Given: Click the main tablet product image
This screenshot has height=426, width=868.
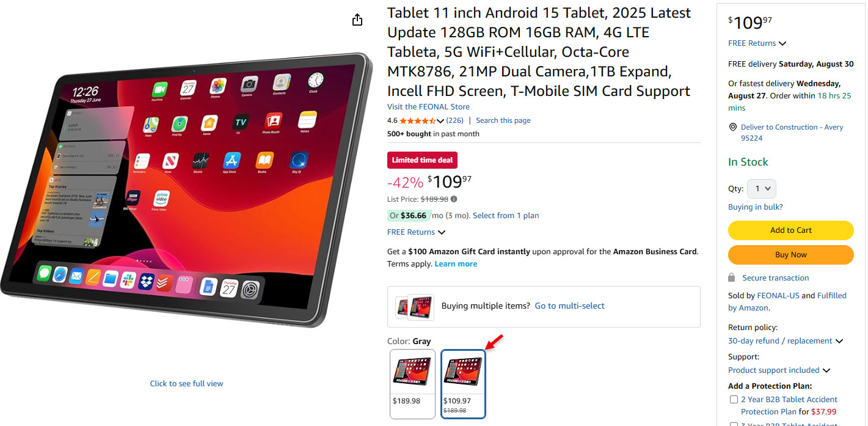Looking at the screenshot, I should click(186, 189).
